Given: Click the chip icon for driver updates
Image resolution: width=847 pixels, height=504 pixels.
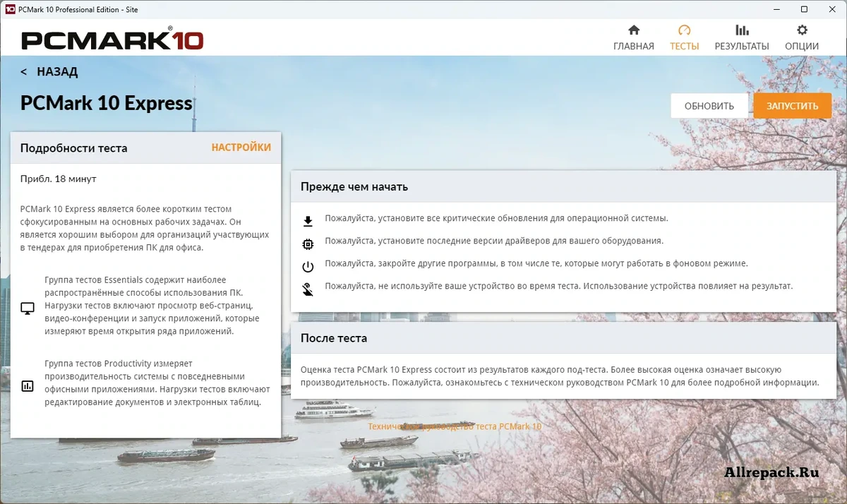Looking at the screenshot, I should pos(308,244).
